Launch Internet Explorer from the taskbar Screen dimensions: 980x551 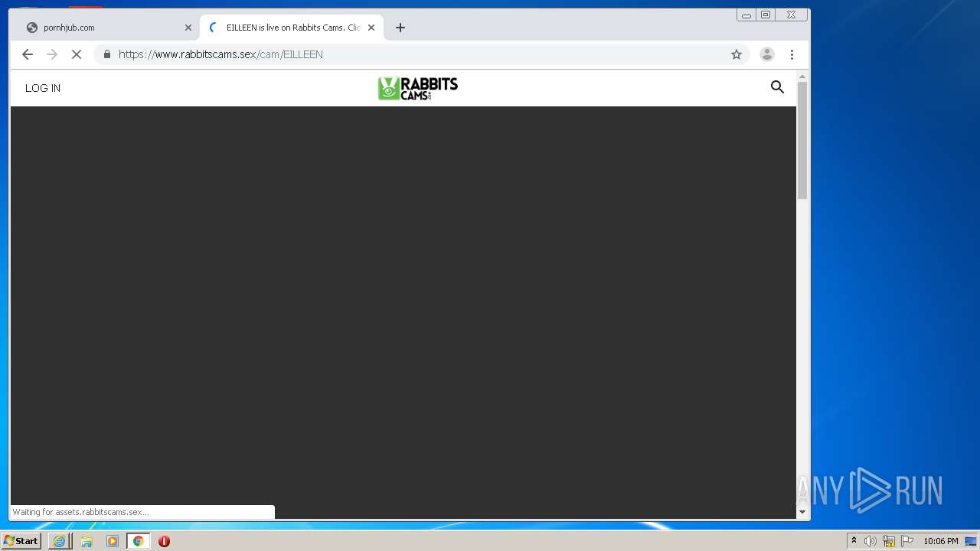[59, 541]
